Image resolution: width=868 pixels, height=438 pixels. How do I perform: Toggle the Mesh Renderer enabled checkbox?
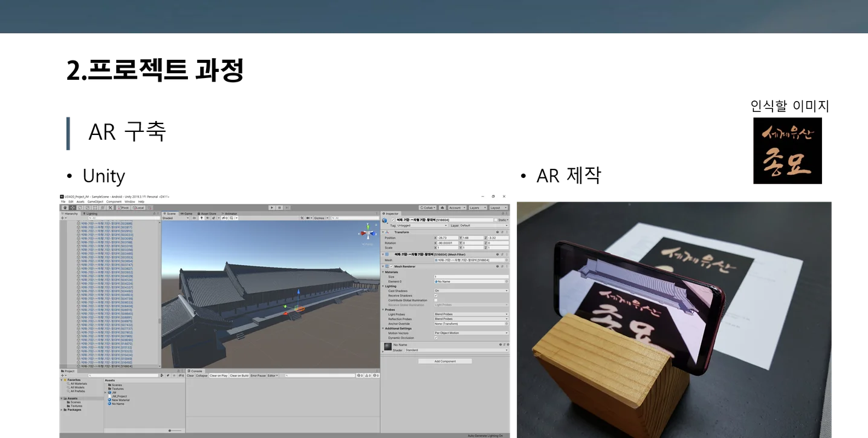click(392, 266)
